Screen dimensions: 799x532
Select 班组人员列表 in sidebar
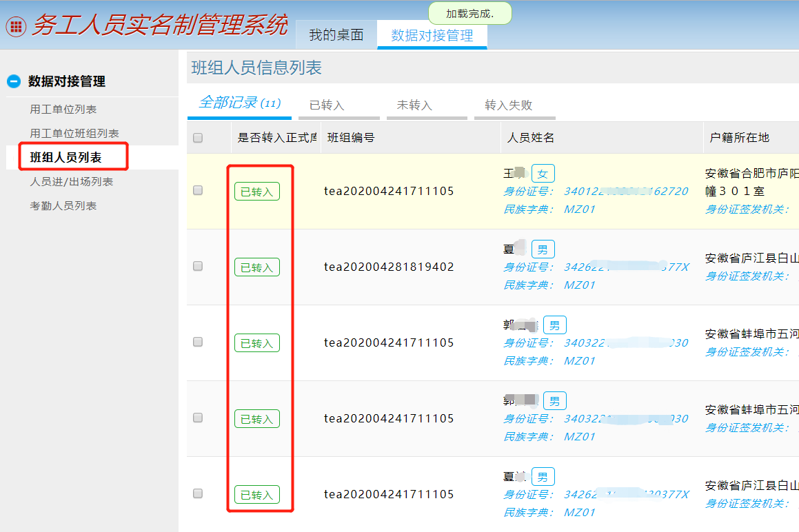[x=65, y=158]
